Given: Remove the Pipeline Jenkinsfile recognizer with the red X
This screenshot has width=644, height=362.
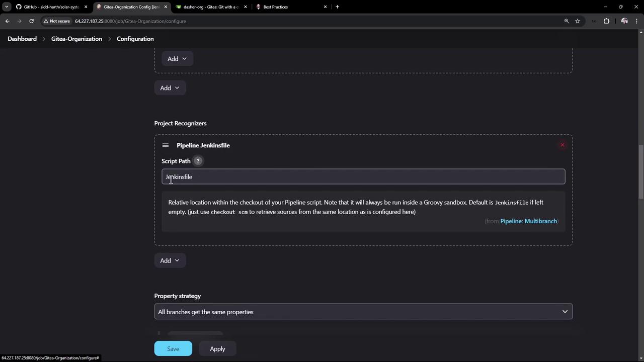Looking at the screenshot, I should click(562, 145).
